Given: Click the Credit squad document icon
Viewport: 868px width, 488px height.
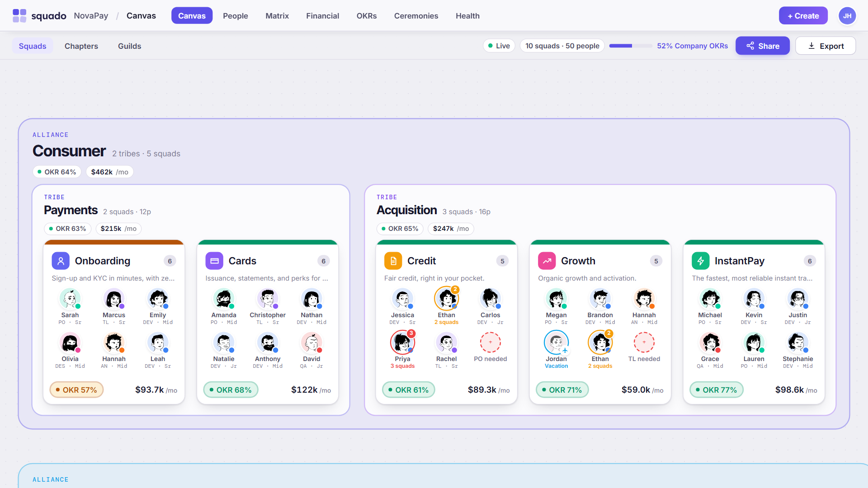Looking at the screenshot, I should point(393,261).
